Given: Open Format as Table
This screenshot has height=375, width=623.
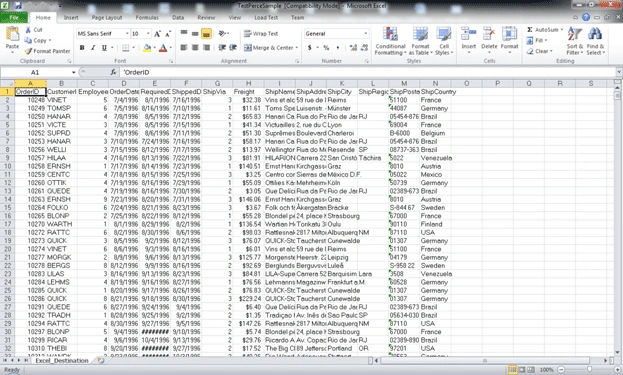Looking at the screenshot, I should tap(420, 41).
